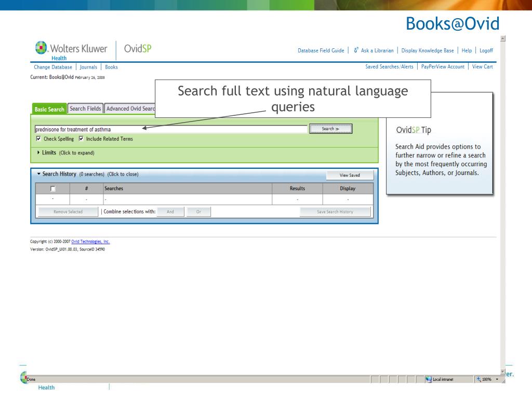Open Saved Searches/Alerts link

[x=389, y=67]
